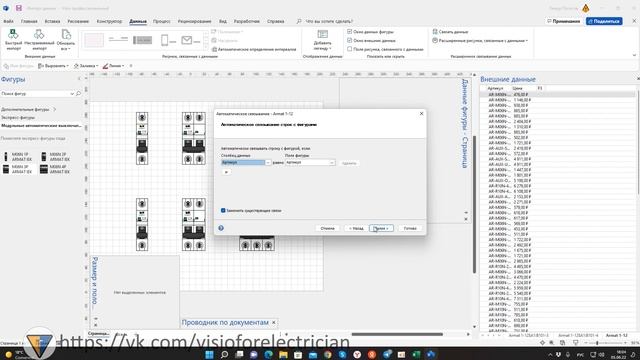The width and height of the screenshot is (640, 360).
Task: Collapse the Shapes (Фигуры) panel with the chevron
Action: pyautogui.click(x=79, y=79)
